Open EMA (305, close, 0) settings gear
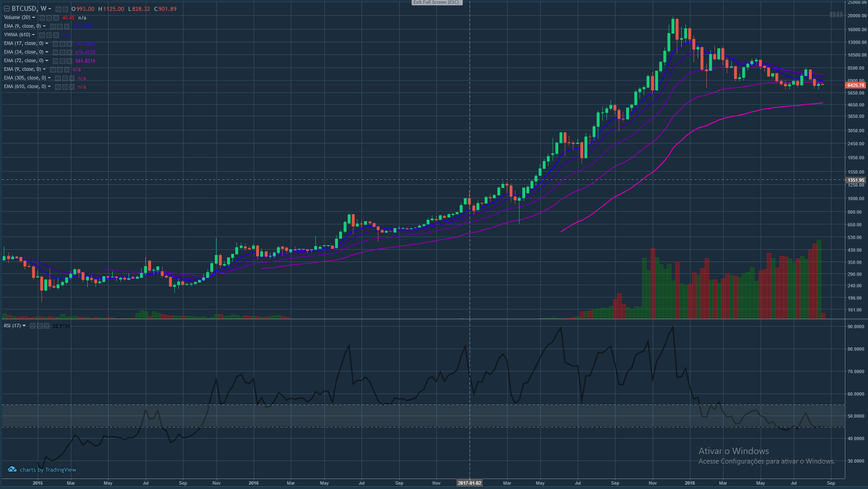 (x=65, y=78)
